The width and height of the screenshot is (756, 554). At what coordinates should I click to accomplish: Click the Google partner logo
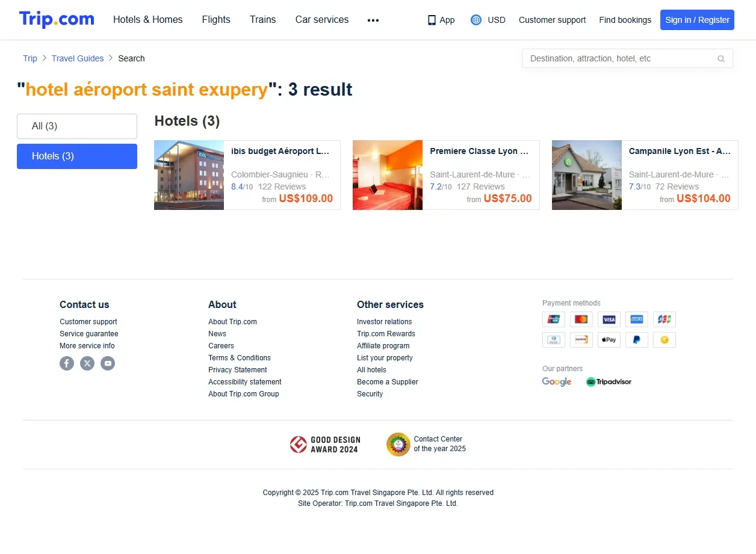[x=557, y=382]
